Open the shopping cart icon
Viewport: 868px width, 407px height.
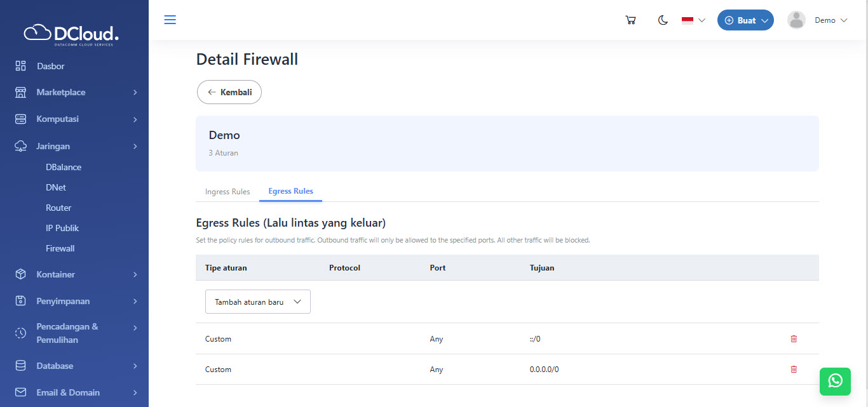(x=630, y=20)
